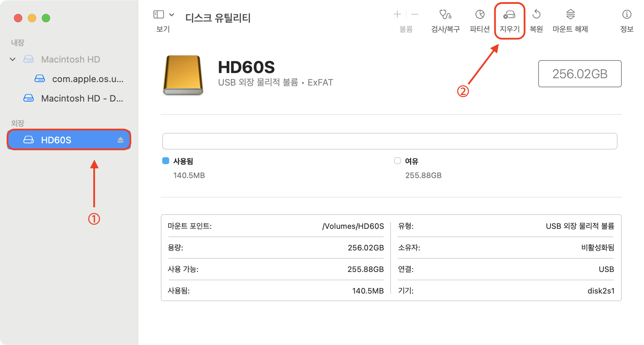Select com.apple.os.u... snapshot volume
The width and height of the screenshot is (644, 345).
point(88,79)
